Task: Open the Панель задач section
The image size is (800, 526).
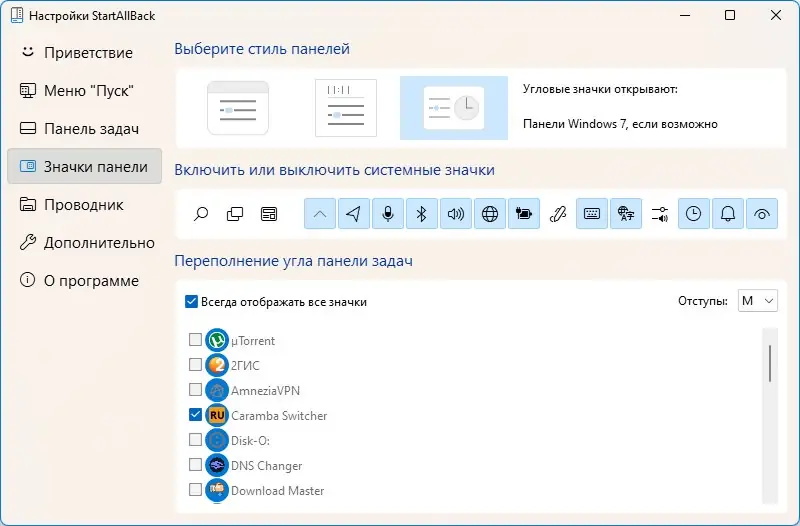Action: 84,129
